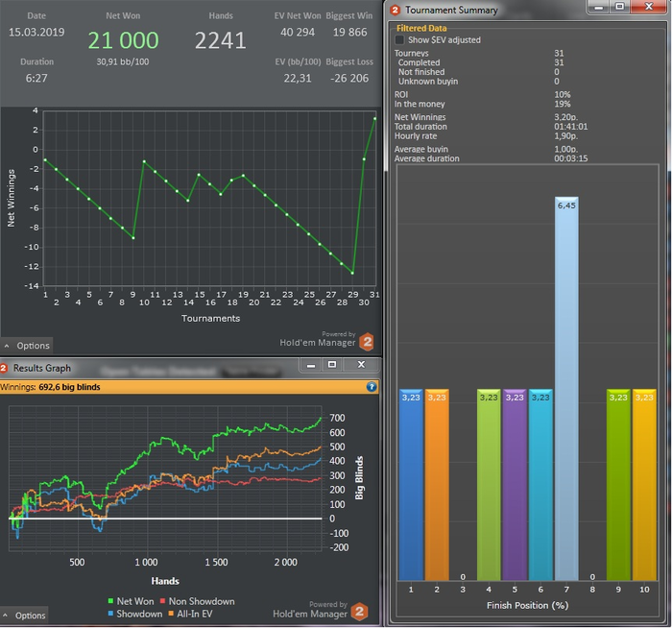The image size is (672, 628).
Task: Click the Results Graph window icon
Action: pos(4,368)
